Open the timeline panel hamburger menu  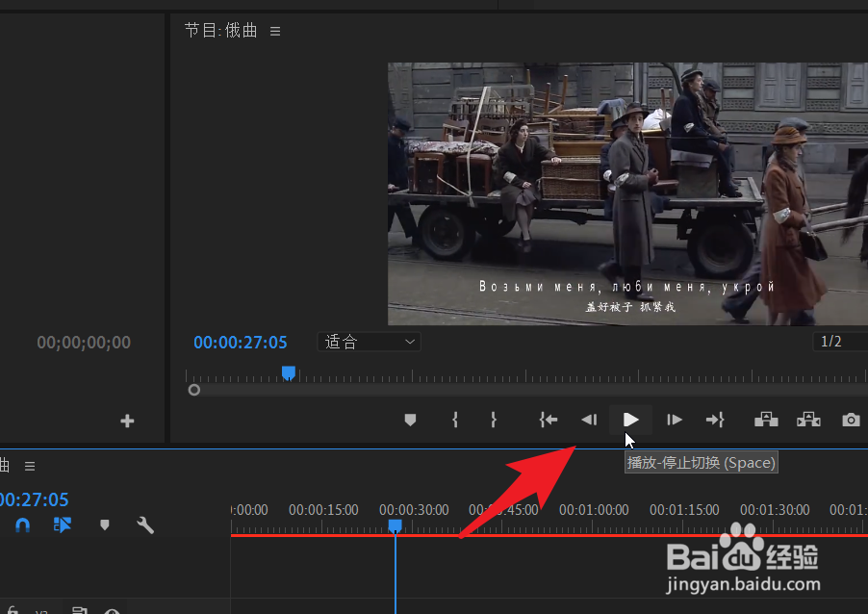click(30, 466)
